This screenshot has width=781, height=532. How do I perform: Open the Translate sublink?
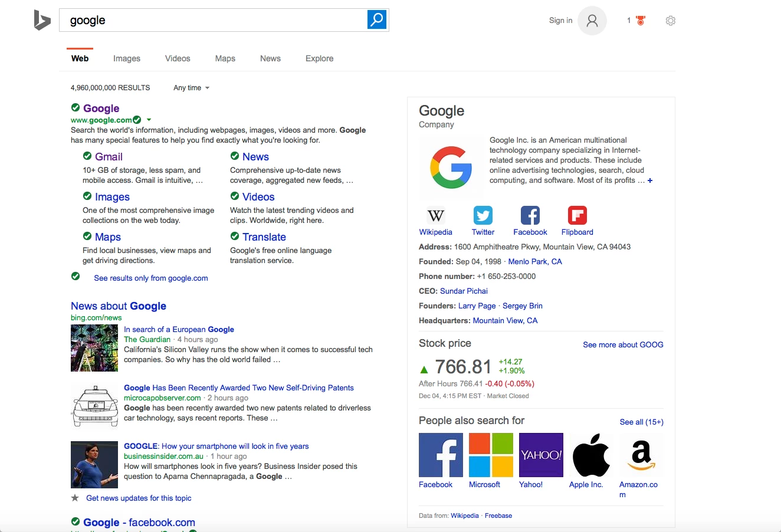pyautogui.click(x=264, y=237)
